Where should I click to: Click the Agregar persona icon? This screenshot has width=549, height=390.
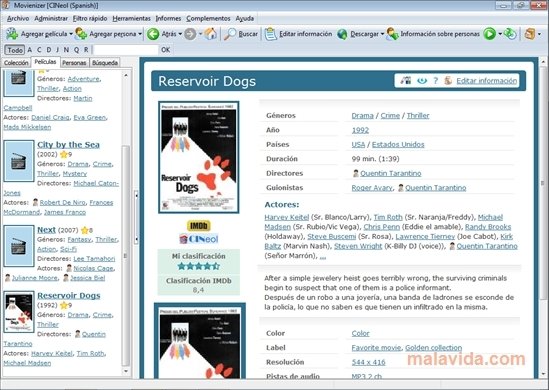pos(81,34)
